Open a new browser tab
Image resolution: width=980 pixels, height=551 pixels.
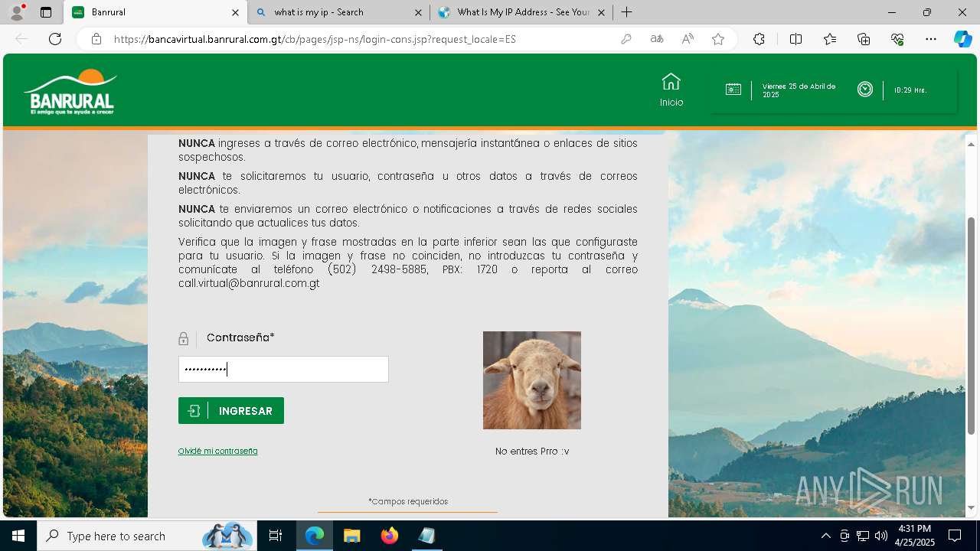[626, 12]
